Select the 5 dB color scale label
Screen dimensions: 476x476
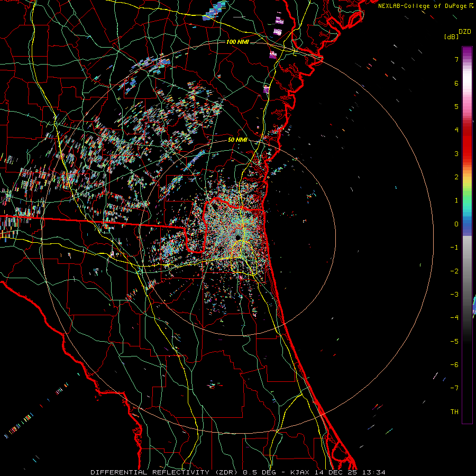coord(456,106)
